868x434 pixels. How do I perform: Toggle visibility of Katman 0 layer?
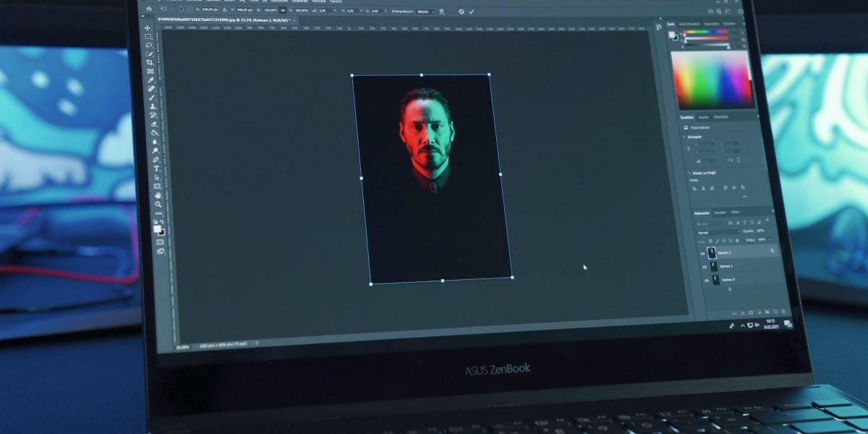[706, 281]
